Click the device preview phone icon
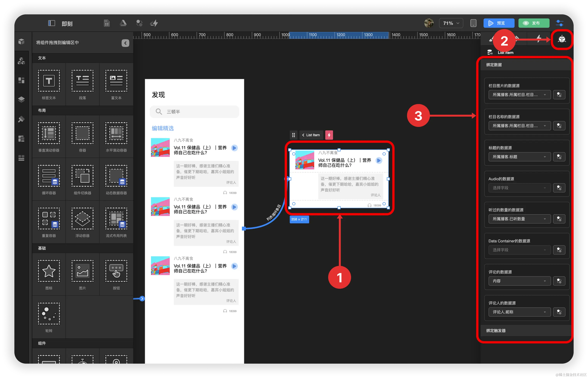 point(473,23)
